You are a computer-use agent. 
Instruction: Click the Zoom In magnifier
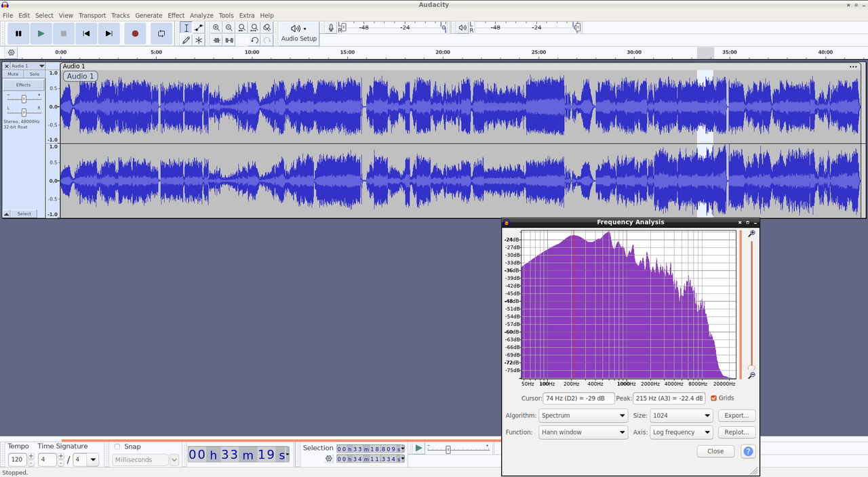[x=216, y=28]
